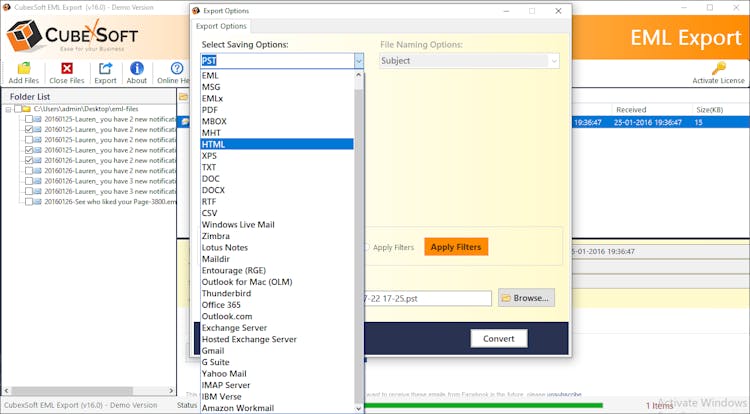Select the Export Options tab
Screen dimensions: 750x414
[221, 26]
